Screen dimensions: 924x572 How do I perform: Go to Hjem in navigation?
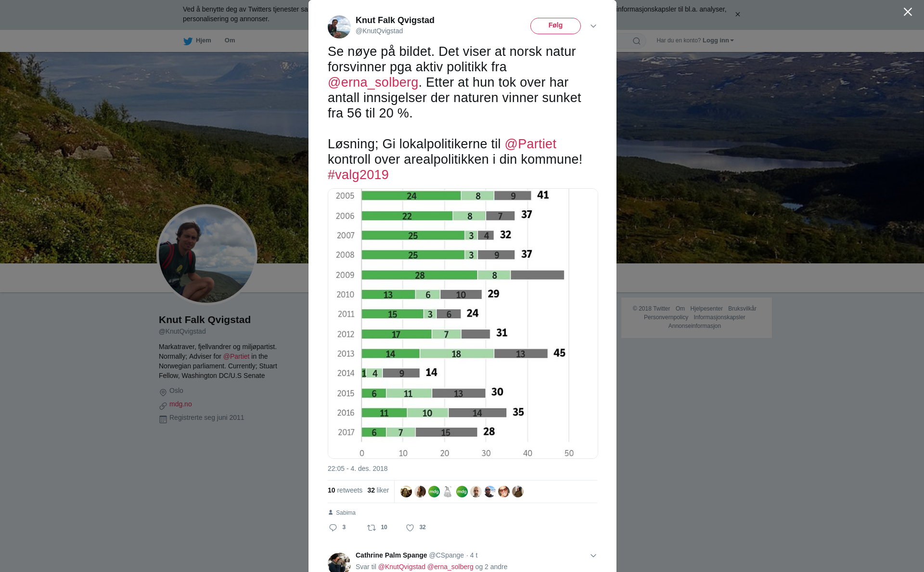pyautogui.click(x=204, y=40)
